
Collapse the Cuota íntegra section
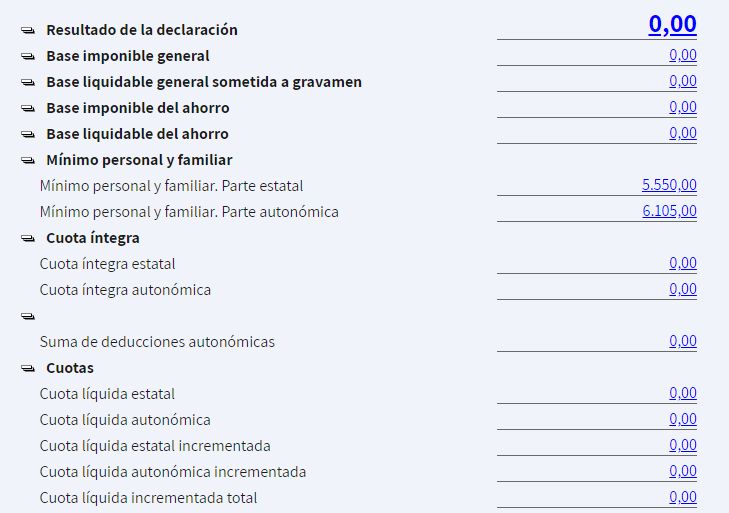coord(28,239)
